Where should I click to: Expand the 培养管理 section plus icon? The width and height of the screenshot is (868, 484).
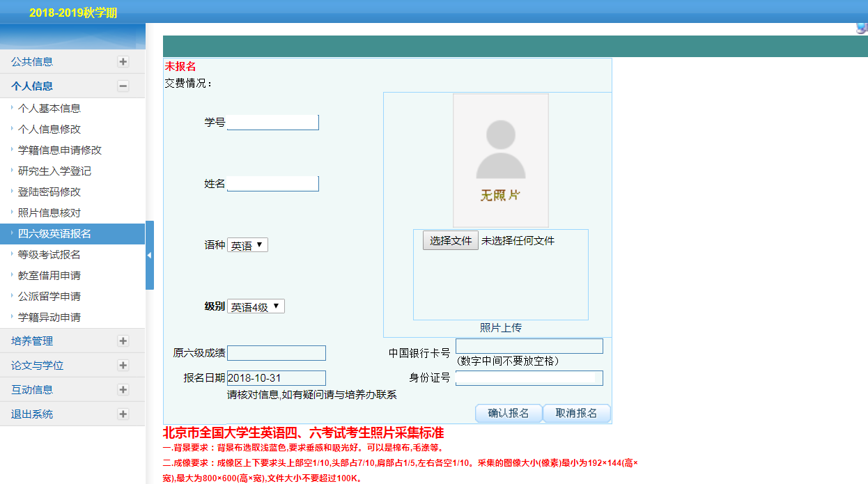coord(123,341)
